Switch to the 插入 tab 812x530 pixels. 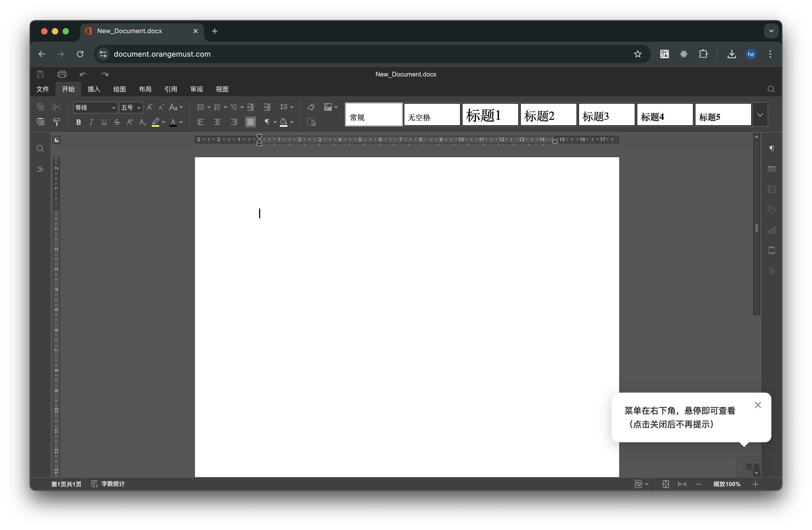click(94, 89)
